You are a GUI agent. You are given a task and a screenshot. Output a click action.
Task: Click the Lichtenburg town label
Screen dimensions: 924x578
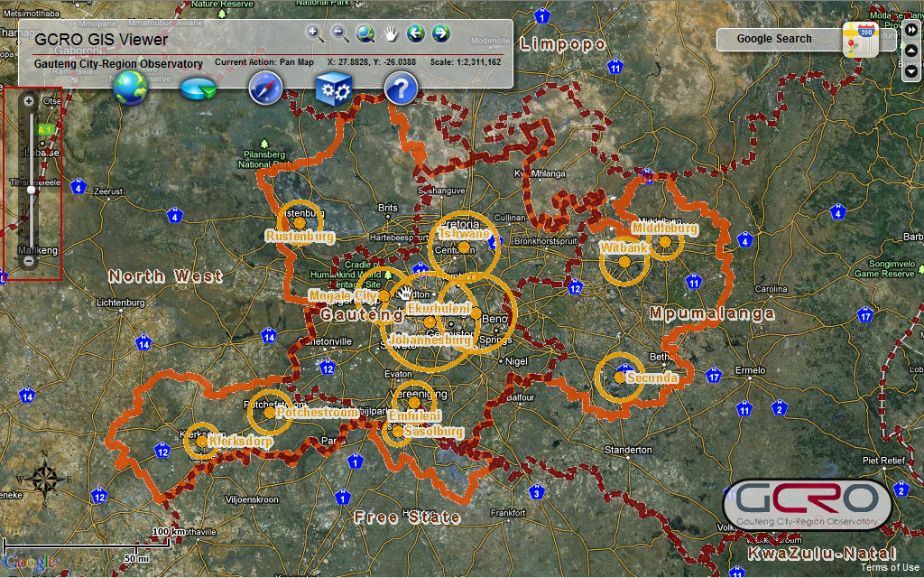(x=120, y=303)
